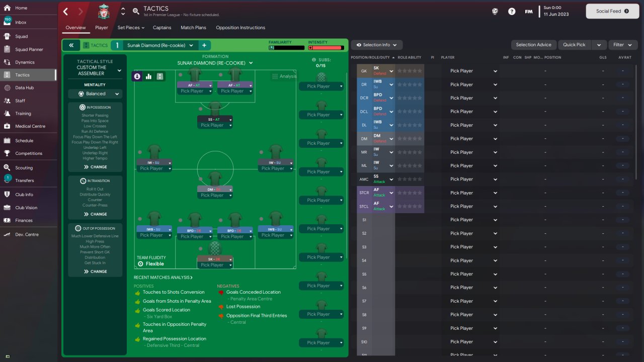
Task: Switch to the Player tab
Action: [102, 28]
